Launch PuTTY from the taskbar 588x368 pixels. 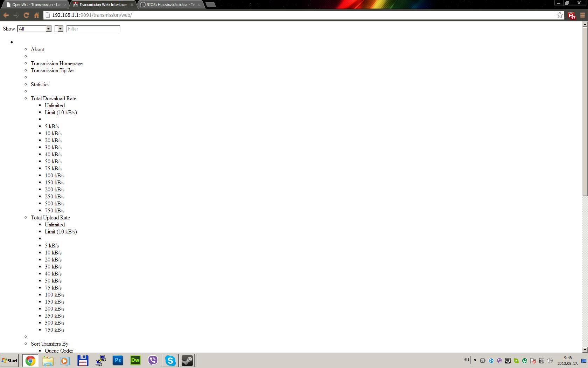[x=100, y=360]
